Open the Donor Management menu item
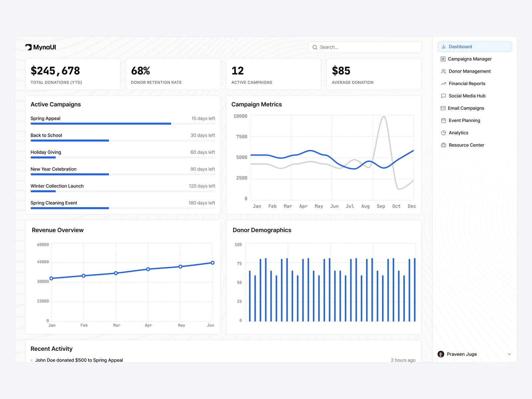The image size is (532, 399). [469, 71]
